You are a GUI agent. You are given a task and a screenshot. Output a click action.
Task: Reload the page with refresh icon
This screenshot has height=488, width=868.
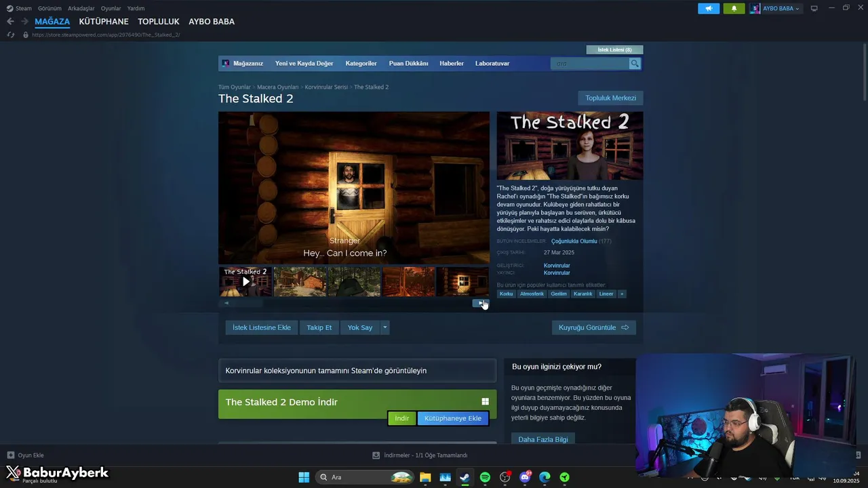11,35
